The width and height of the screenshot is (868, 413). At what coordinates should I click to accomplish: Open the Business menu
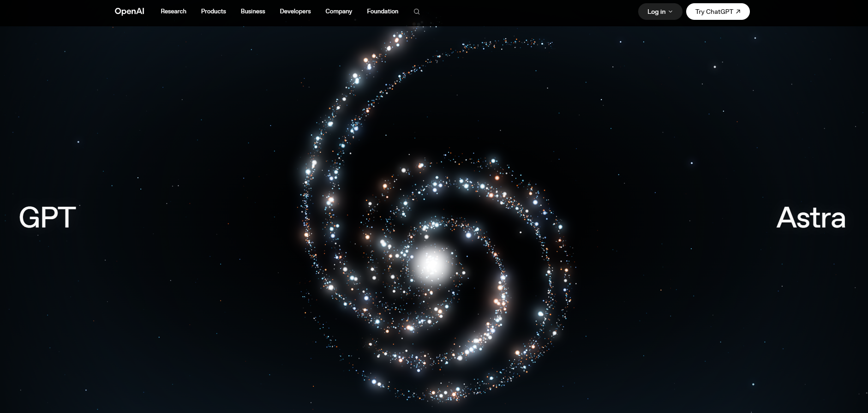point(253,11)
